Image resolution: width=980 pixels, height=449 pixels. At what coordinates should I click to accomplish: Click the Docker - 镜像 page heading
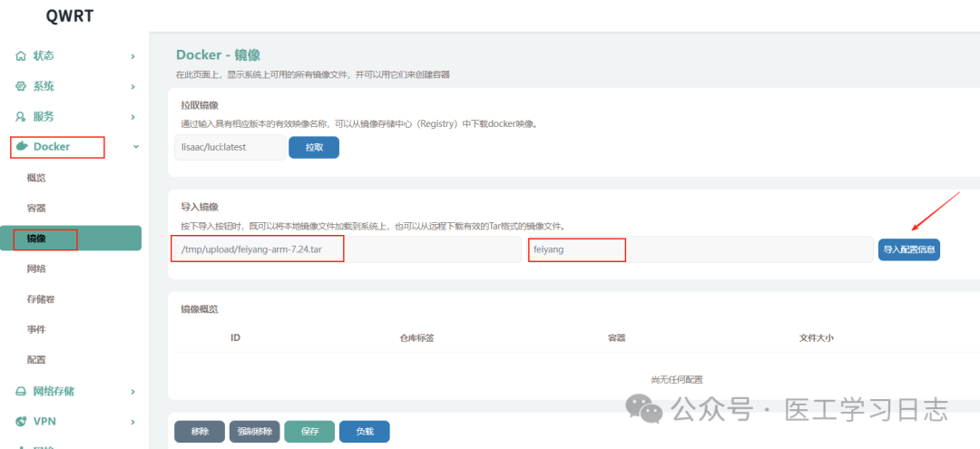point(218,55)
